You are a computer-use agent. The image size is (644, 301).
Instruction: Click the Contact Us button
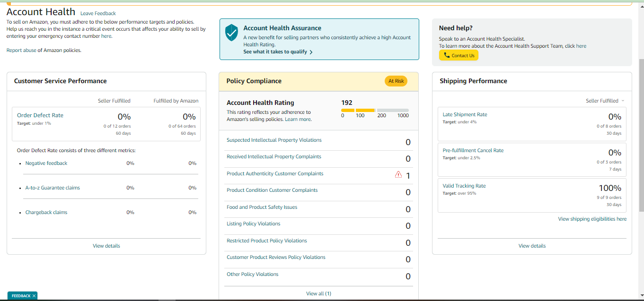pos(459,55)
